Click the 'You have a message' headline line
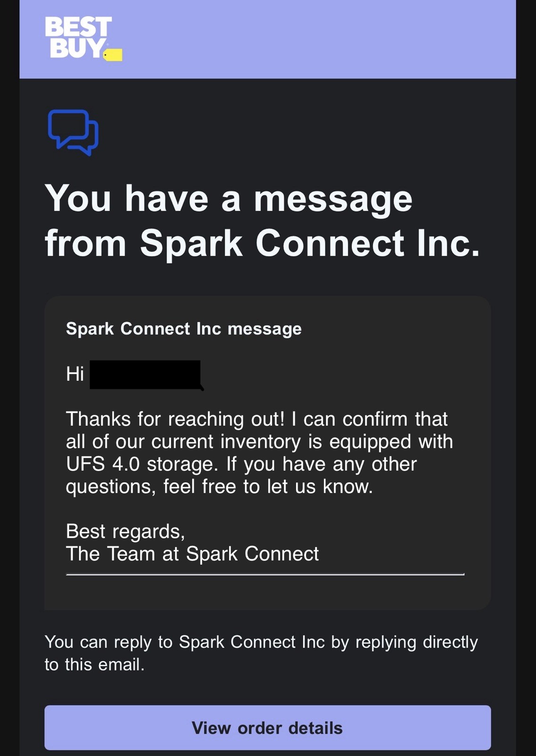The image size is (536, 756). point(229,199)
